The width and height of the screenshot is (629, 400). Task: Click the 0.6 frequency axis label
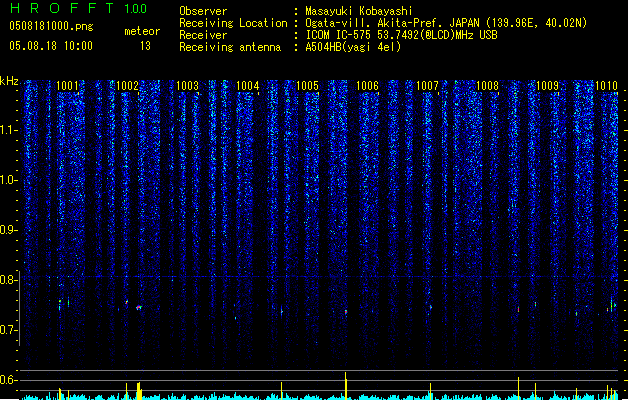click(9, 380)
